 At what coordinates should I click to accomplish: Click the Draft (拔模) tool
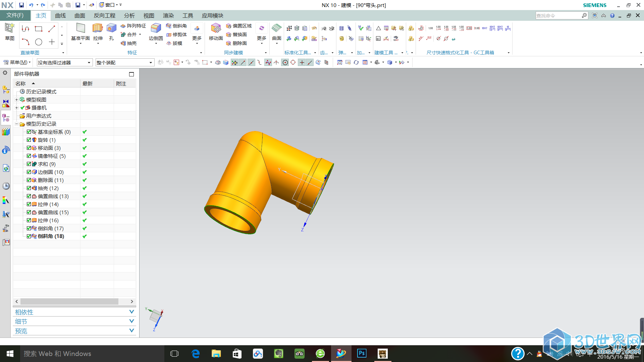click(174, 43)
